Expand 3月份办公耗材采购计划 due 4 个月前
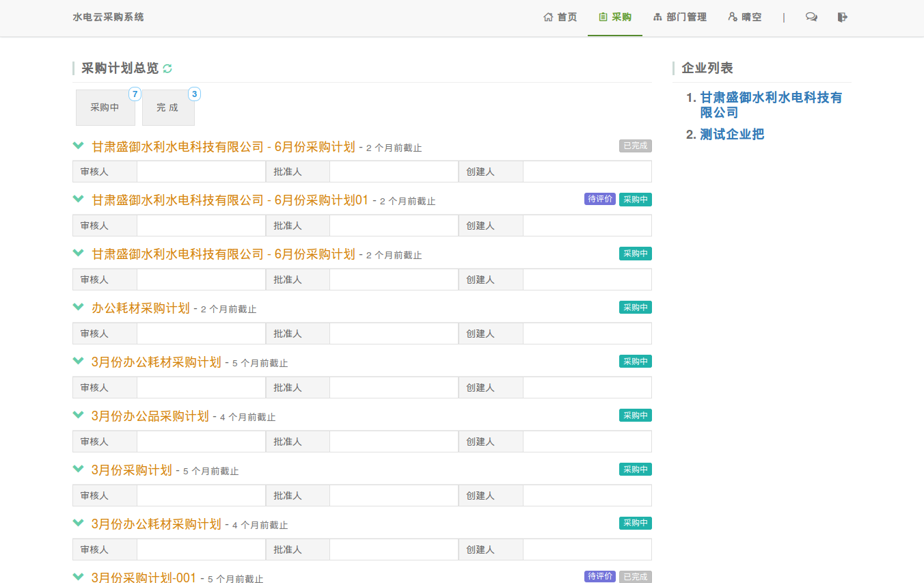This screenshot has width=924, height=583. tap(79, 524)
